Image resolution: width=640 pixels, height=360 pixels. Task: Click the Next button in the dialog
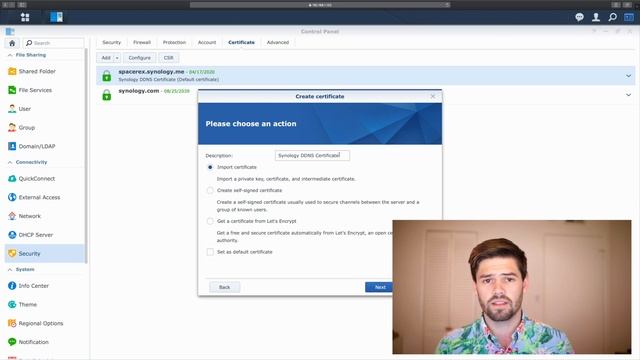[x=380, y=287]
